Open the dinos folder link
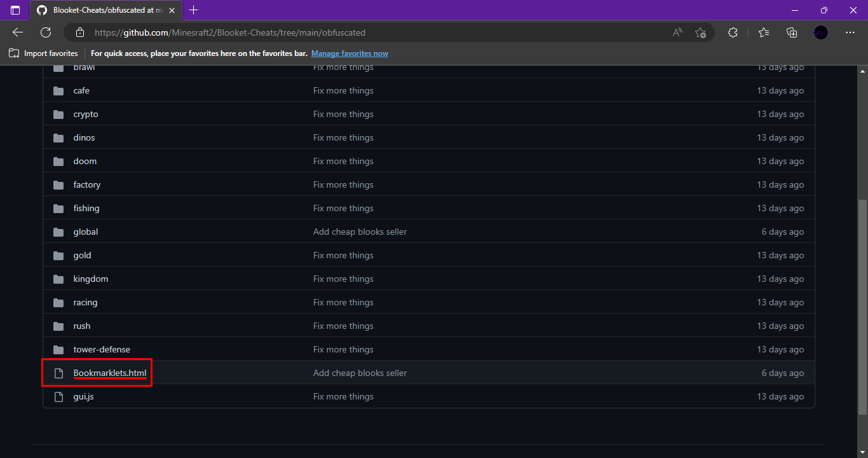Viewport: 868px width, 458px height. (x=84, y=138)
